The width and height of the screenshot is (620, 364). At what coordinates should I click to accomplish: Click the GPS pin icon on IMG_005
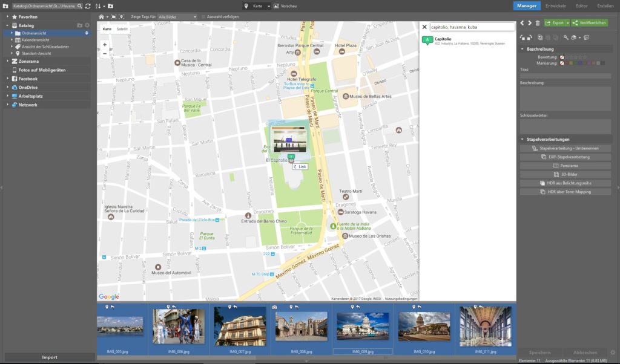click(x=107, y=307)
